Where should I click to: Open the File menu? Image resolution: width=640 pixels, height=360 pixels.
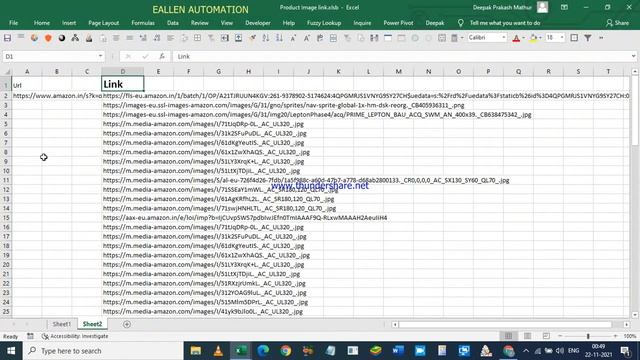pyautogui.click(x=13, y=23)
